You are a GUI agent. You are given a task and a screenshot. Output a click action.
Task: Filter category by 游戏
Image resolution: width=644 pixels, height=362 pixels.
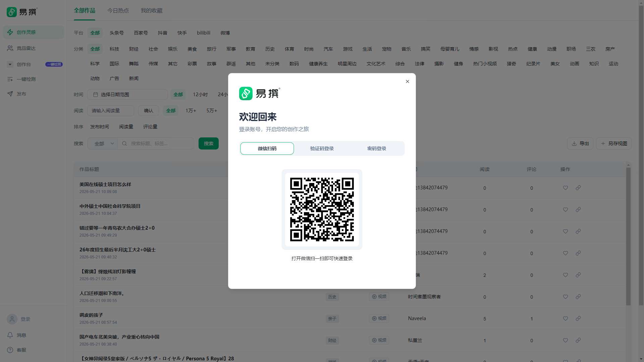click(x=347, y=49)
